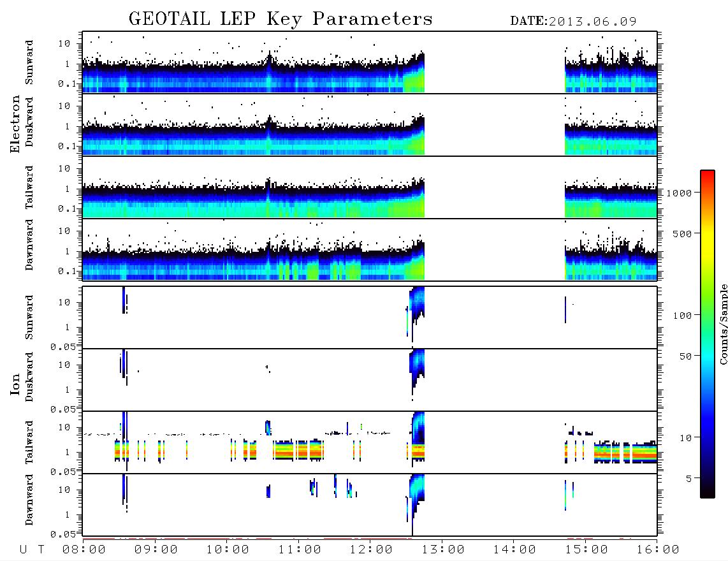Select the 12:00 time tick label
This screenshot has width=728, height=561.
372,550
